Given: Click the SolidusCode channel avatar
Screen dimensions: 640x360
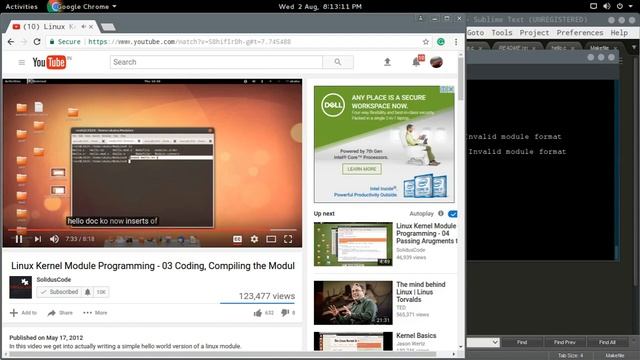Looking at the screenshot, I should pyautogui.click(x=20, y=287).
